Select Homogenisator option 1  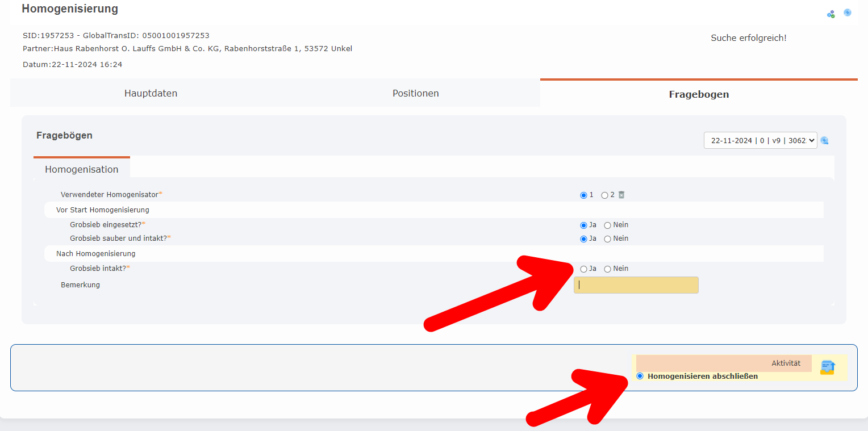(583, 195)
